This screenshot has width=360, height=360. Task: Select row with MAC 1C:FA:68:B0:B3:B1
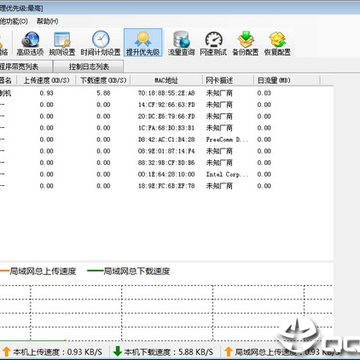[x=167, y=128]
